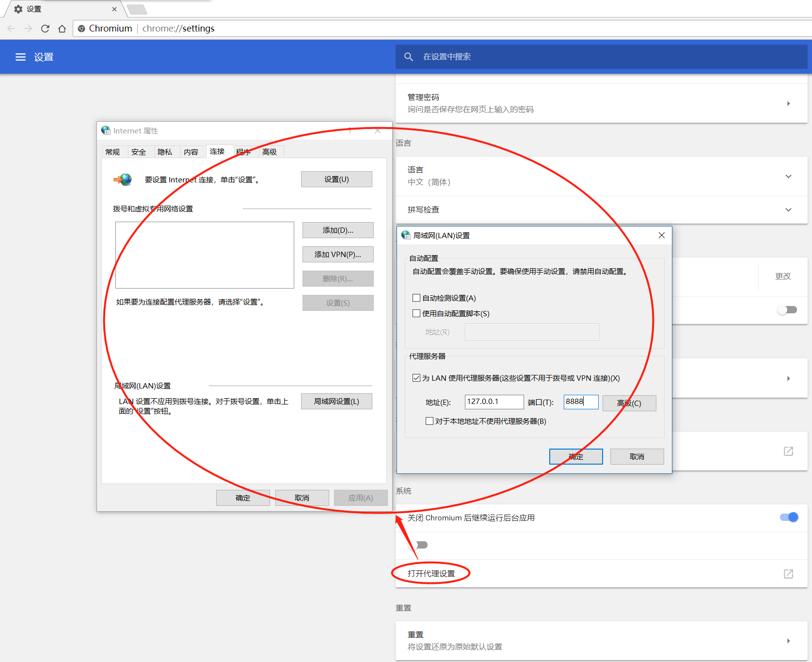
Task: Click the 局域网设置(L) button
Action: pos(336,401)
